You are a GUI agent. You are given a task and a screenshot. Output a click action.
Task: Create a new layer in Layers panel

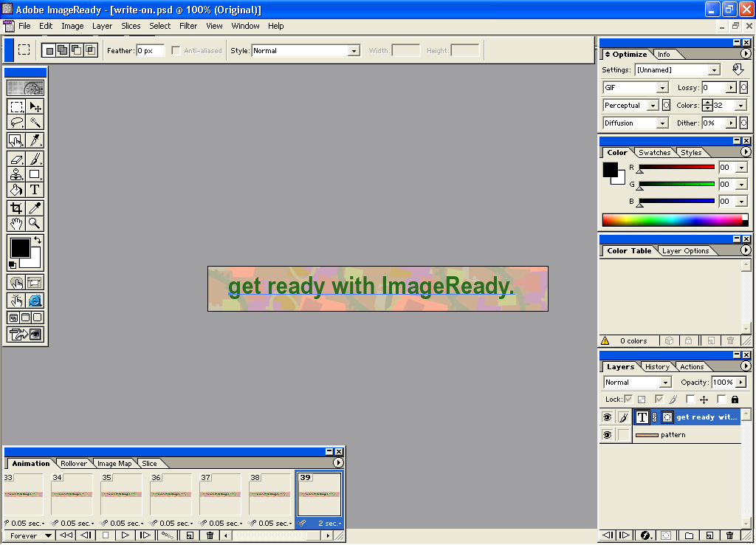709,535
